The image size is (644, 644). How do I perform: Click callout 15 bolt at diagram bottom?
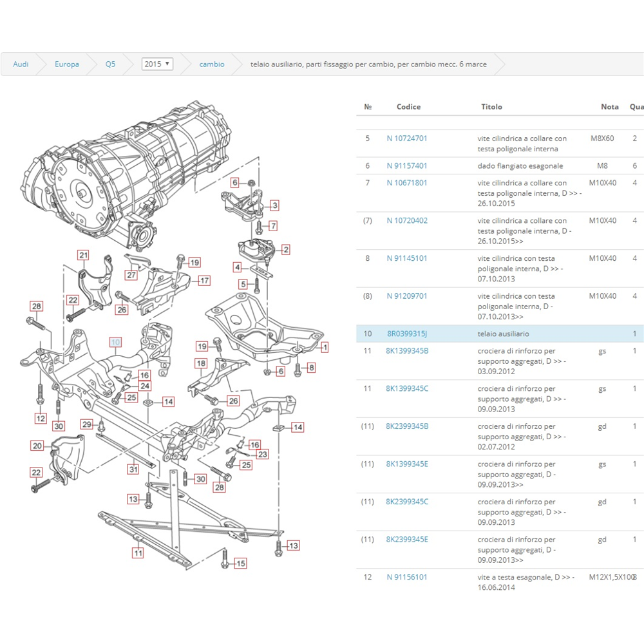click(x=240, y=563)
